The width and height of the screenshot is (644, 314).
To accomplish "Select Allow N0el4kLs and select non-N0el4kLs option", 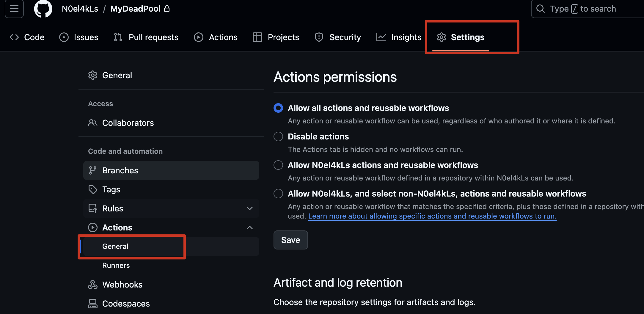I will 278,194.
